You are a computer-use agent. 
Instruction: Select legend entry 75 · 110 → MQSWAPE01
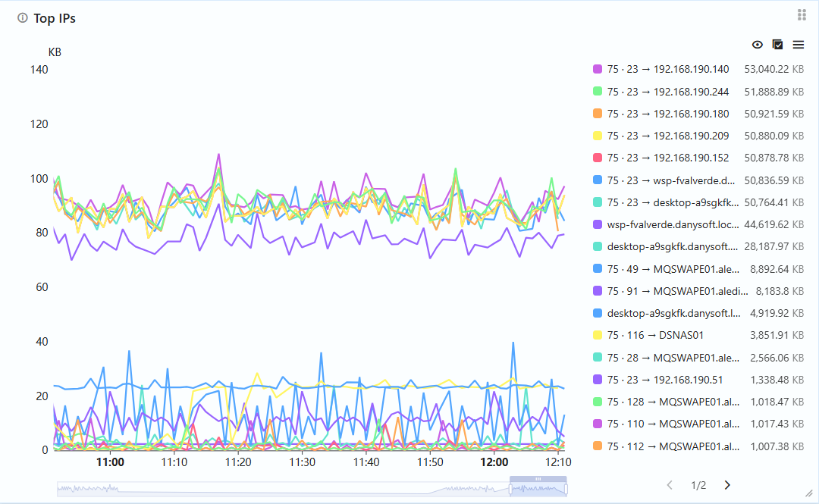click(698, 424)
